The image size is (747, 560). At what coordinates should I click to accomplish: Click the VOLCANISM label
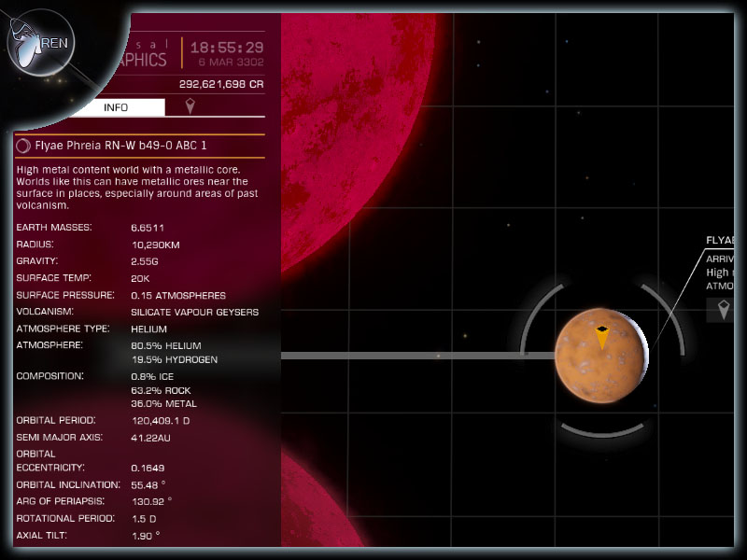(x=45, y=312)
